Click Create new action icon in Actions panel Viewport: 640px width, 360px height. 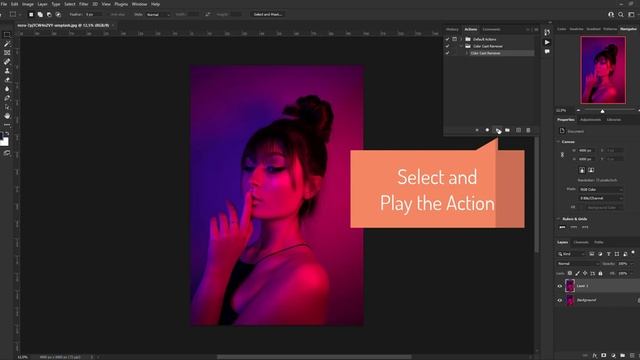[x=518, y=130]
